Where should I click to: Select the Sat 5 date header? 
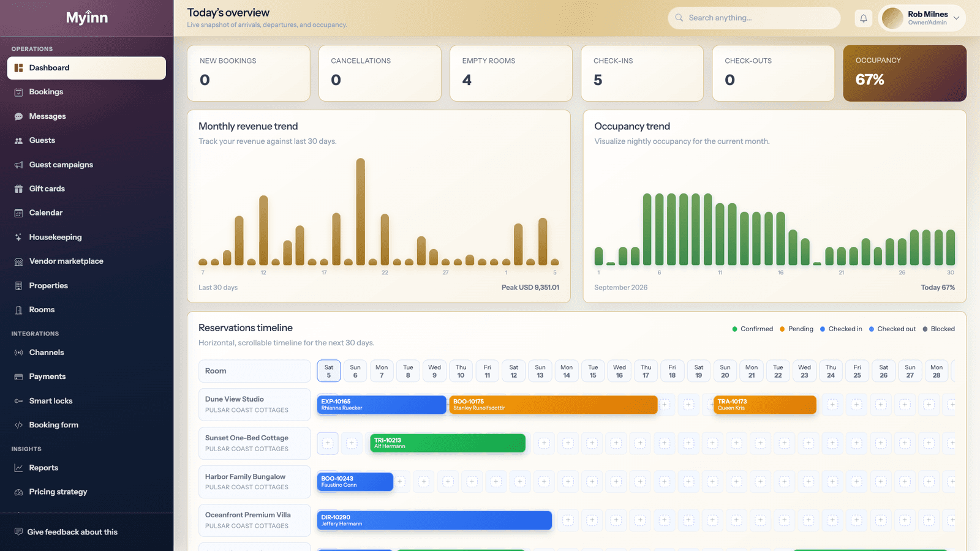click(329, 371)
